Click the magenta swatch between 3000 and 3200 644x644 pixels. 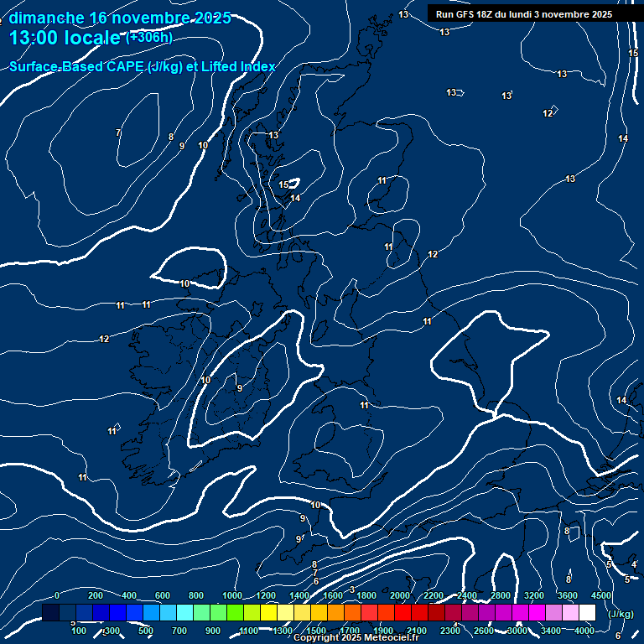tap(521, 612)
